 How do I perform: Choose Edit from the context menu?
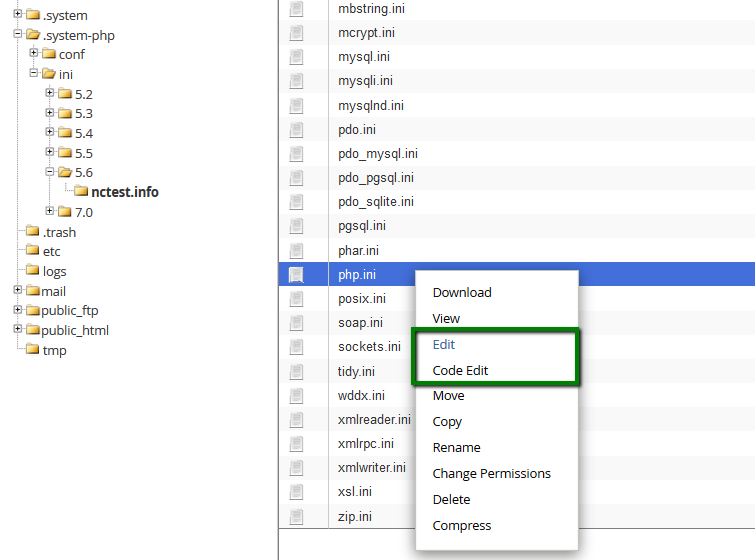pyautogui.click(x=443, y=344)
